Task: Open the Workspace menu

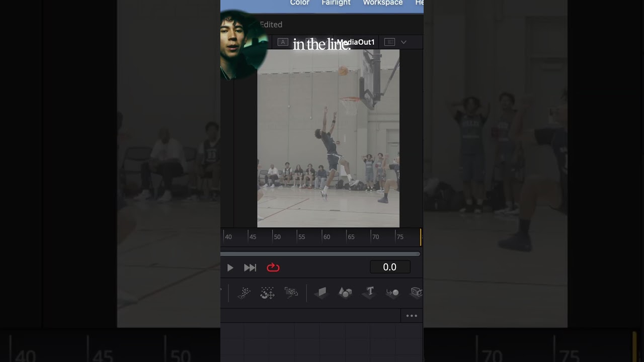Action: pyautogui.click(x=383, y=3)
